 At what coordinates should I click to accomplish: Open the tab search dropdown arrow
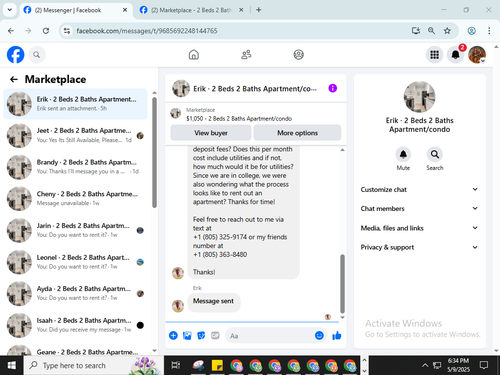coord(10,10)
